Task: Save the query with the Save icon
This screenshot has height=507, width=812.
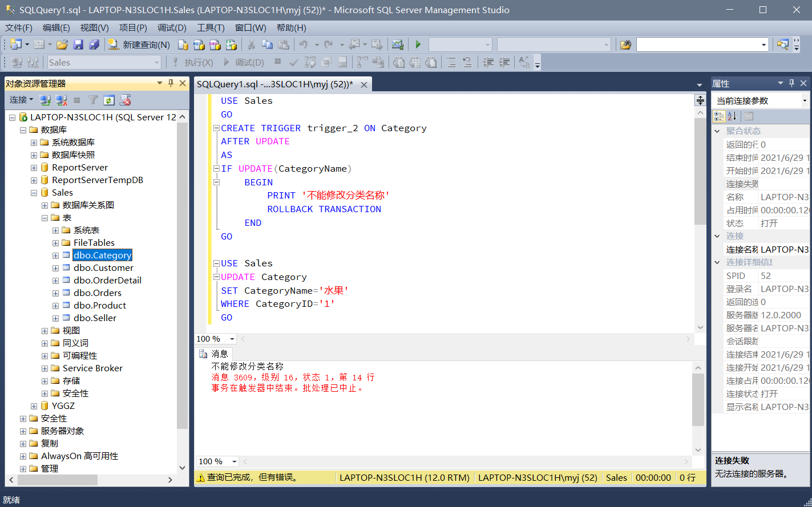Action: click(79, 44)
